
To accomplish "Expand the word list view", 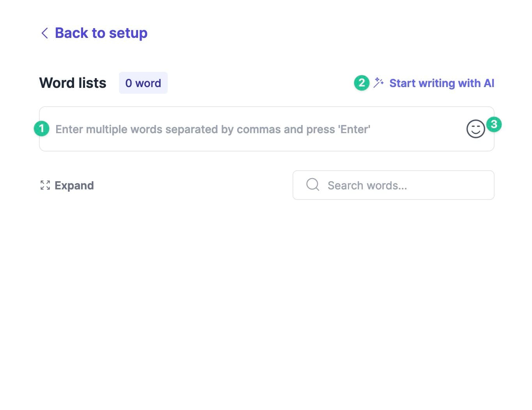I will pyautogui.click(x=67, y=185).
